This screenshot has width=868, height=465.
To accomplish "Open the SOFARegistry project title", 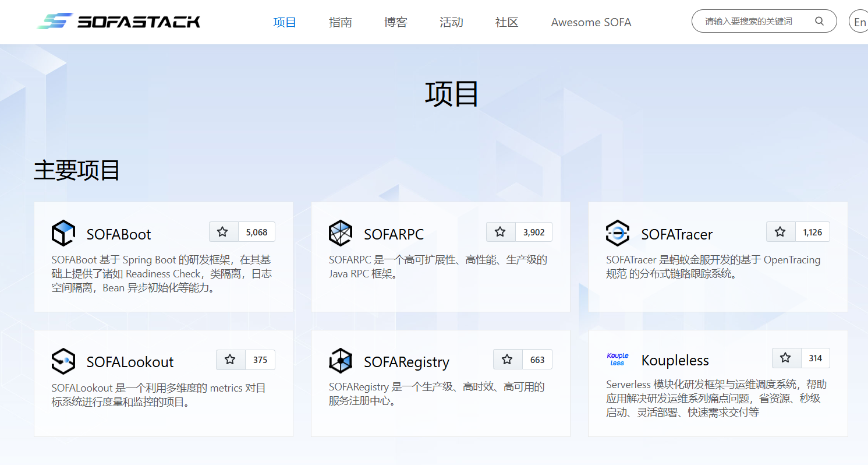I will pos(407,362).
